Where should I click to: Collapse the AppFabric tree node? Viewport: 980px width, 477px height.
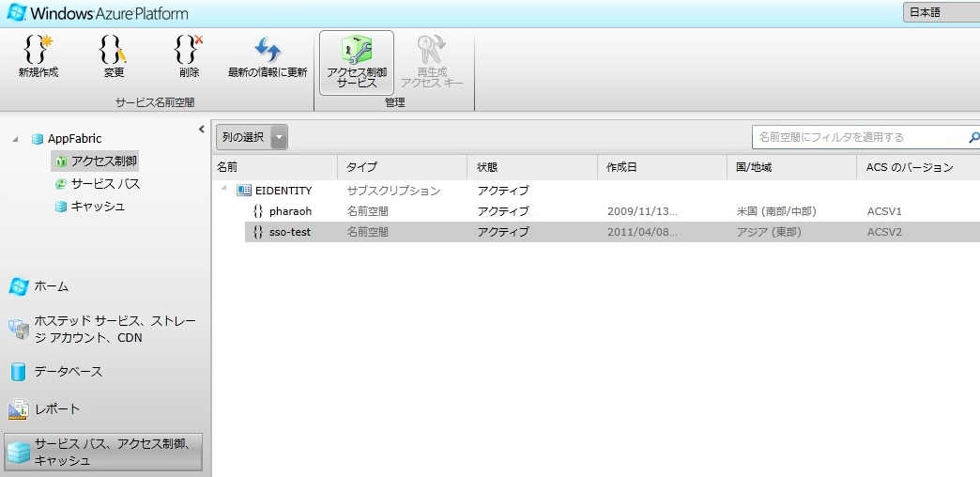point(15,139)
